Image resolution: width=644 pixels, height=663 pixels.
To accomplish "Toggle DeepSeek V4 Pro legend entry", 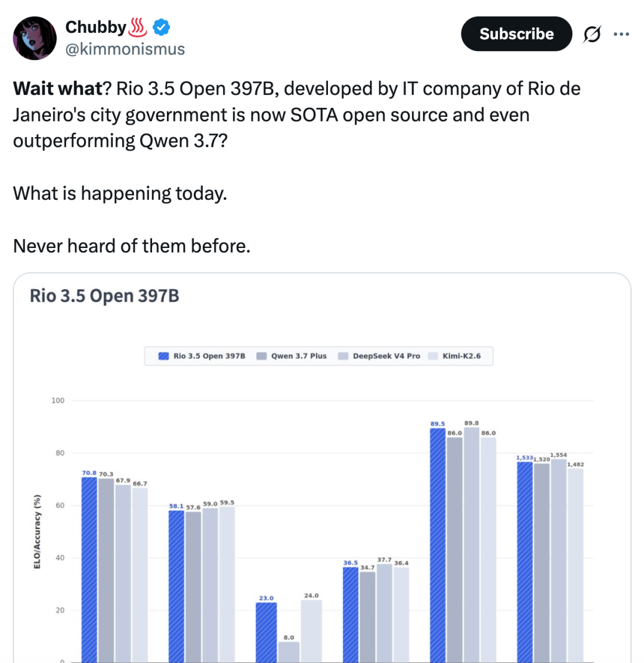I will [x=379, y=356].
